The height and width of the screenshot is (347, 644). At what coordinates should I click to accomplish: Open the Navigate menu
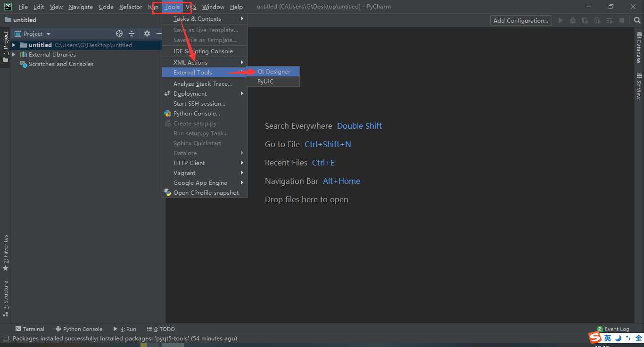pos(81,7)
